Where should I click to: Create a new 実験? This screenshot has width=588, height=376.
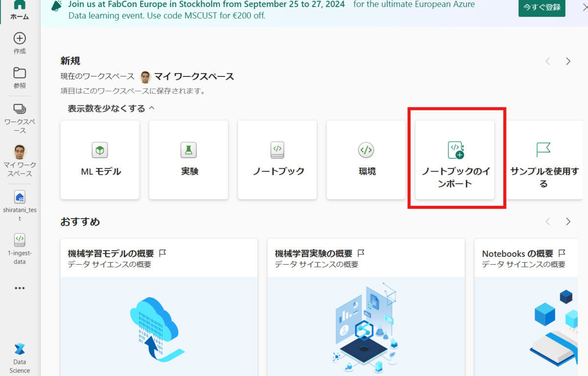tap(189, 160)
